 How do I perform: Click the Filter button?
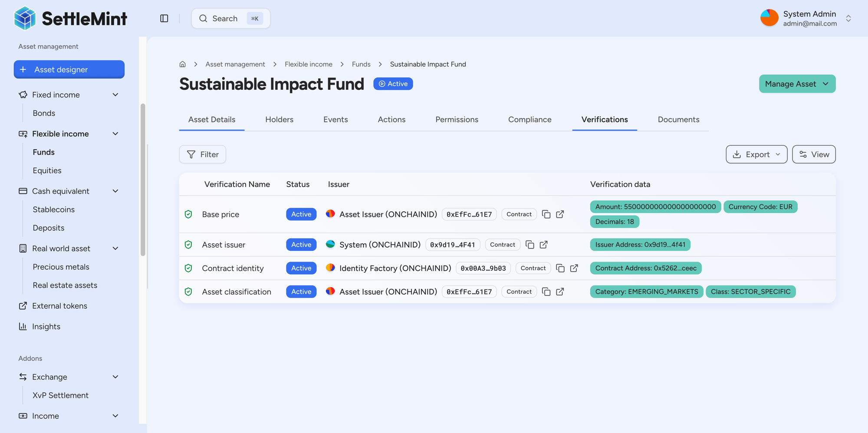click(202, 154)
